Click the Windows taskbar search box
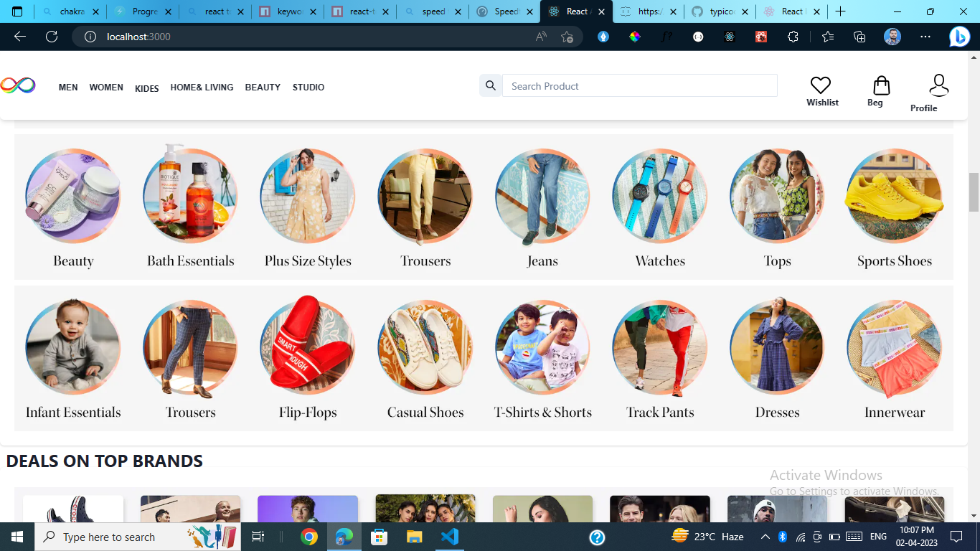The image size is (980, 551). (x=138, y=537)
